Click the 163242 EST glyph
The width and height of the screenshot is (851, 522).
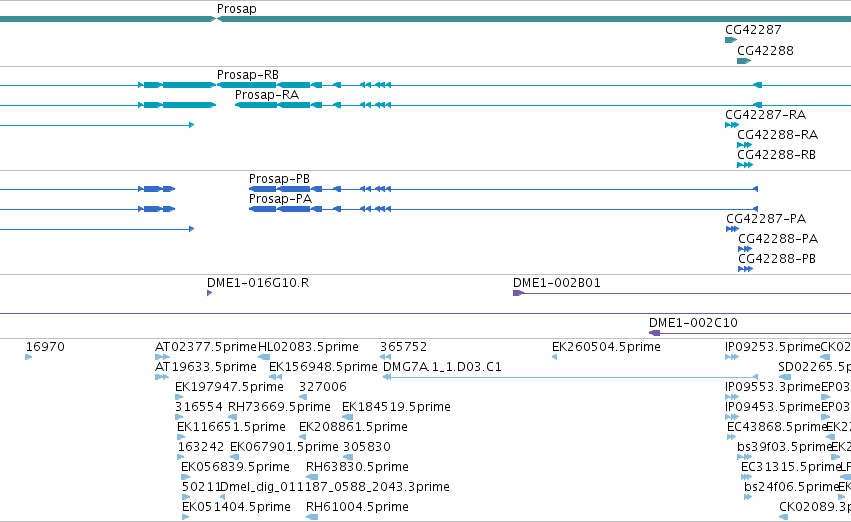pos(181,457)
